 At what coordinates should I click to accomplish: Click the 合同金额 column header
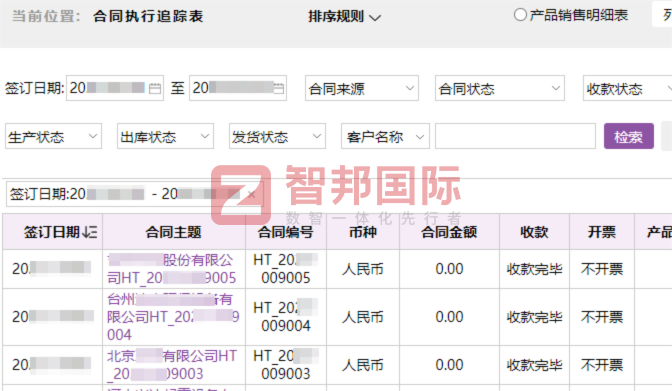coord(449,232)
